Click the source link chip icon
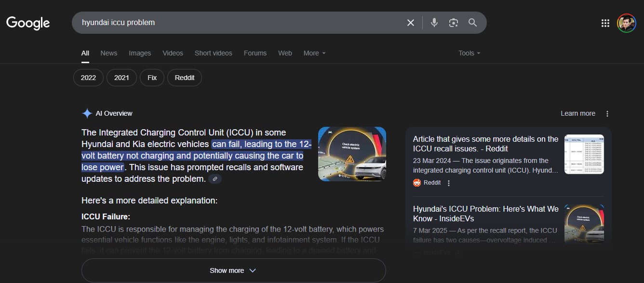The height and width of the screenshot is (283, 644). [x=215, y=179]
